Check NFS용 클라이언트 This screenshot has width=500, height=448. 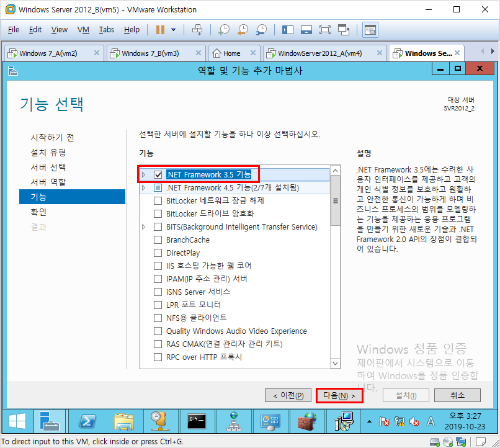click(x=158, y=318)
